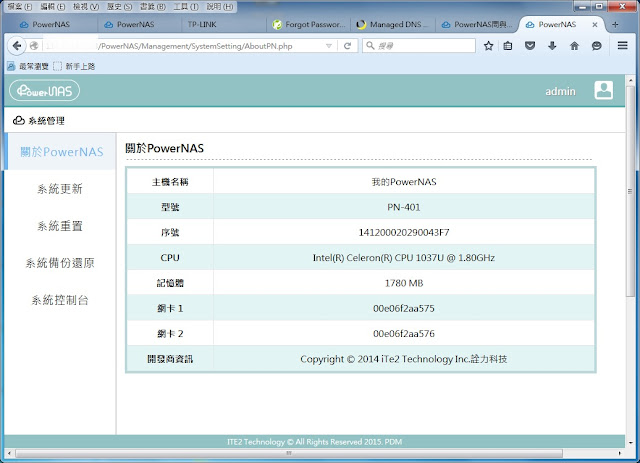640x463 pixels.
Task: Open 系統備份還原 in sidebar
Action: 60,263
